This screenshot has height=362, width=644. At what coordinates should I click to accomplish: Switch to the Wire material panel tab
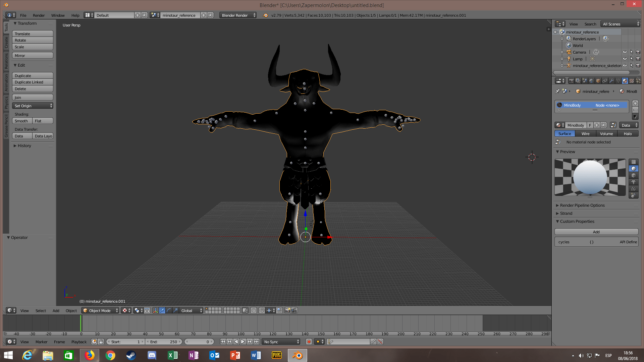point(585,133)
